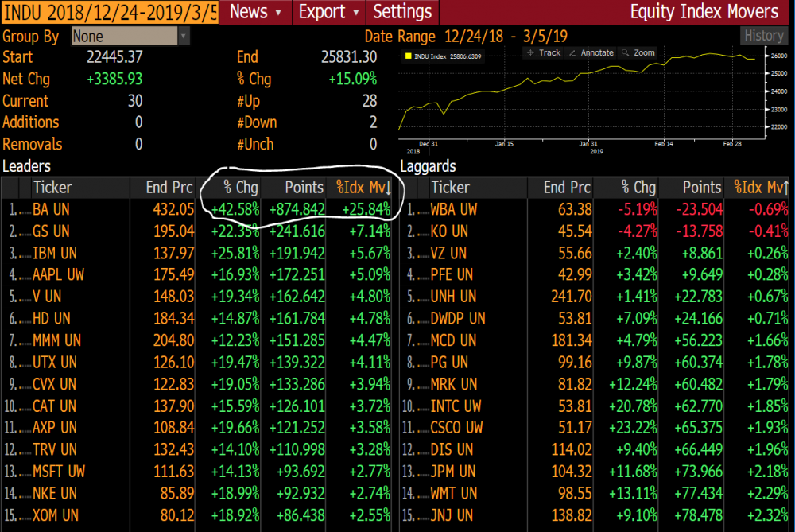795x532 pixels.
Task: Click the +42.58% change value for BA
Action: pyautogui.click(x=235, y=209)
